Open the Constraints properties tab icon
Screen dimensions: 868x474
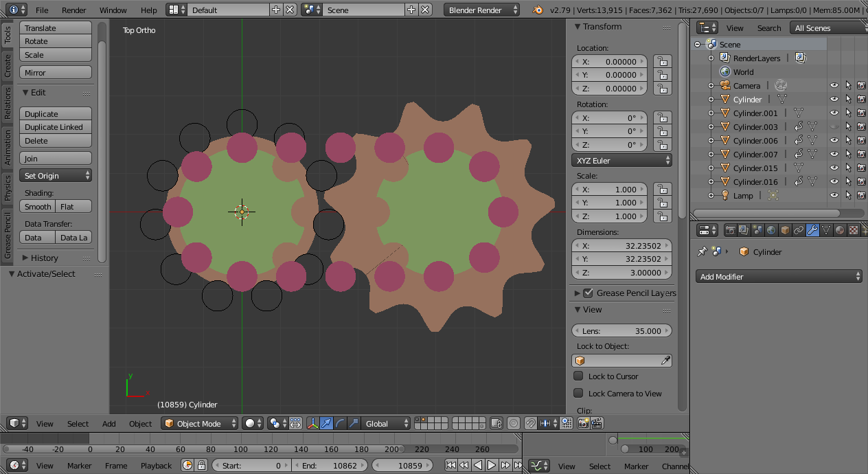pyautogui.click(x=799, y=230)
